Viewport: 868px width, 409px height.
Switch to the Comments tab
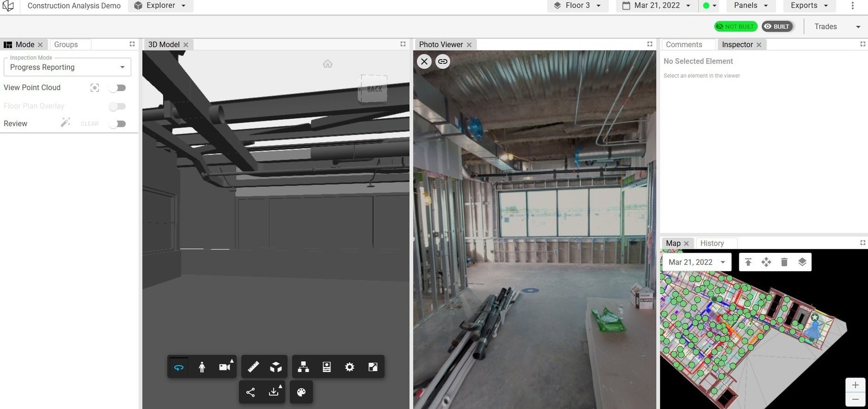point(684,44)
